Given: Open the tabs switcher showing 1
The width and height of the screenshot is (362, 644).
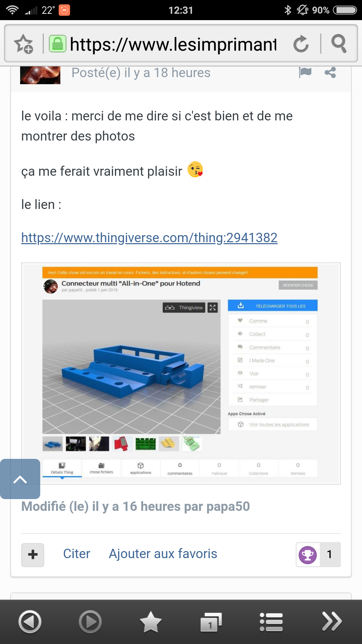Looking at the screenshot, I should pyautogui.click(x=211, y=622).
